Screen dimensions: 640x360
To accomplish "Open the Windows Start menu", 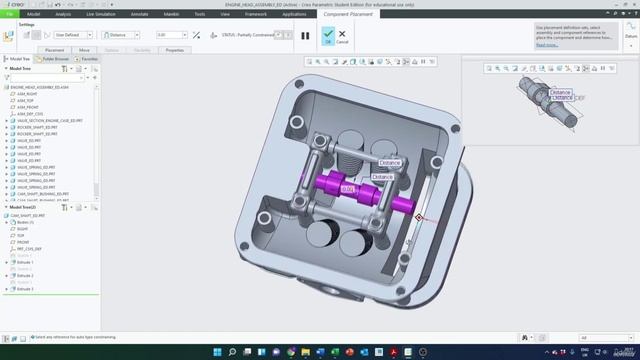I will click(x=217, y=352).
